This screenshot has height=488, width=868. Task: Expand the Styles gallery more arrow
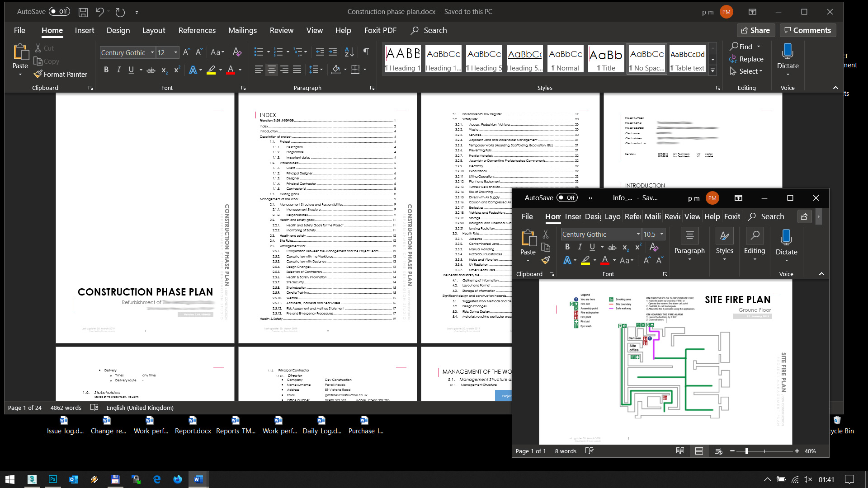[x=713, y=70]
